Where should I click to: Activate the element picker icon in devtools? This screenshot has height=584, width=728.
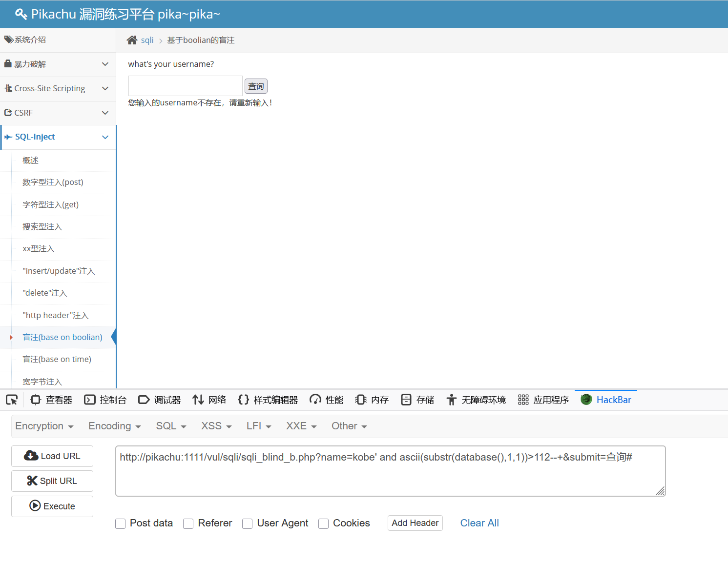coord(12,400)
